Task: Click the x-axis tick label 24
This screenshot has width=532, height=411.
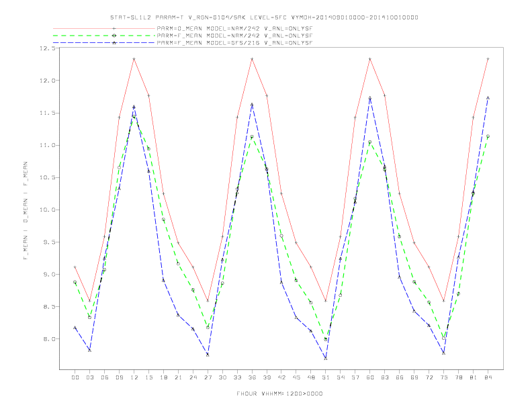Action: pyautogui.click(x=193, y=377)
